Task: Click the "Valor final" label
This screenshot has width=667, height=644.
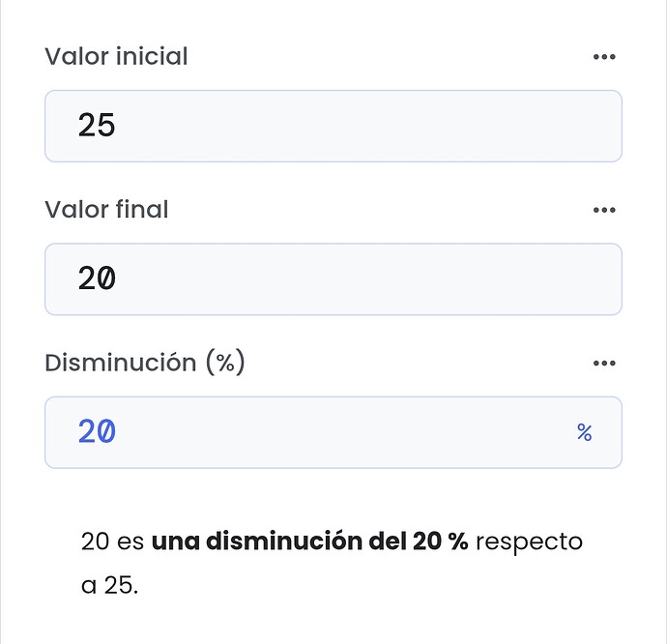Action: point(106,210)
